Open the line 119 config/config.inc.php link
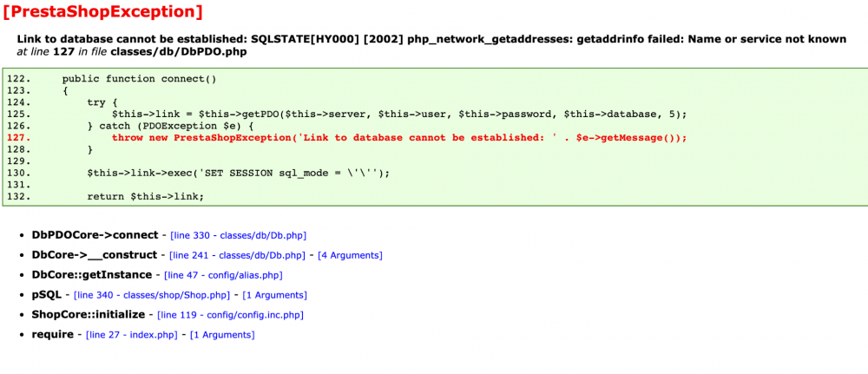Image resolution: width=868 pixels, height=374 pixels. pyautogui.click(x=230, y=315)
